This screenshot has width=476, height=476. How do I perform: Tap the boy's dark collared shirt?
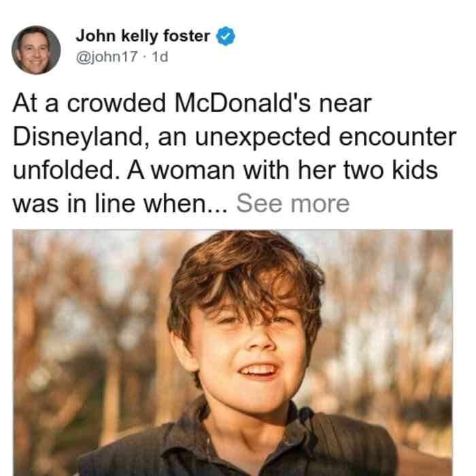[237, 446]
